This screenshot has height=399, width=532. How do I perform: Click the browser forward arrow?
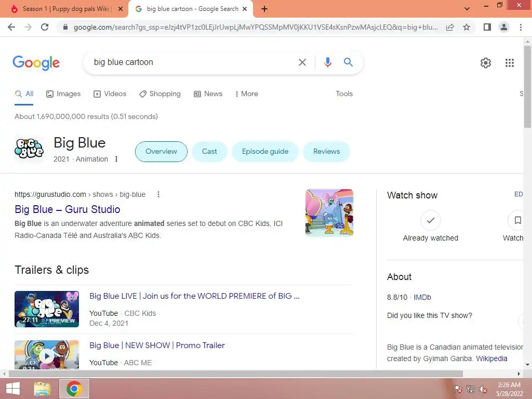(x=28, y=27)
